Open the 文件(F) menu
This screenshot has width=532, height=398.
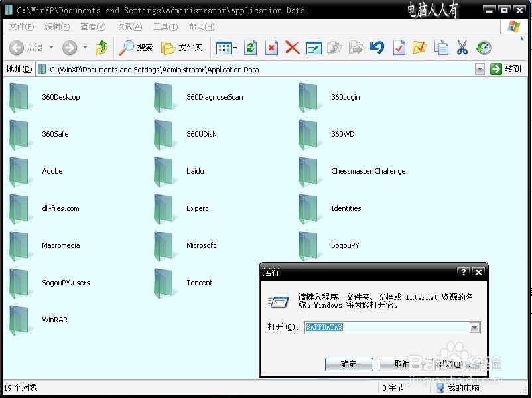(x=21, y=27)
